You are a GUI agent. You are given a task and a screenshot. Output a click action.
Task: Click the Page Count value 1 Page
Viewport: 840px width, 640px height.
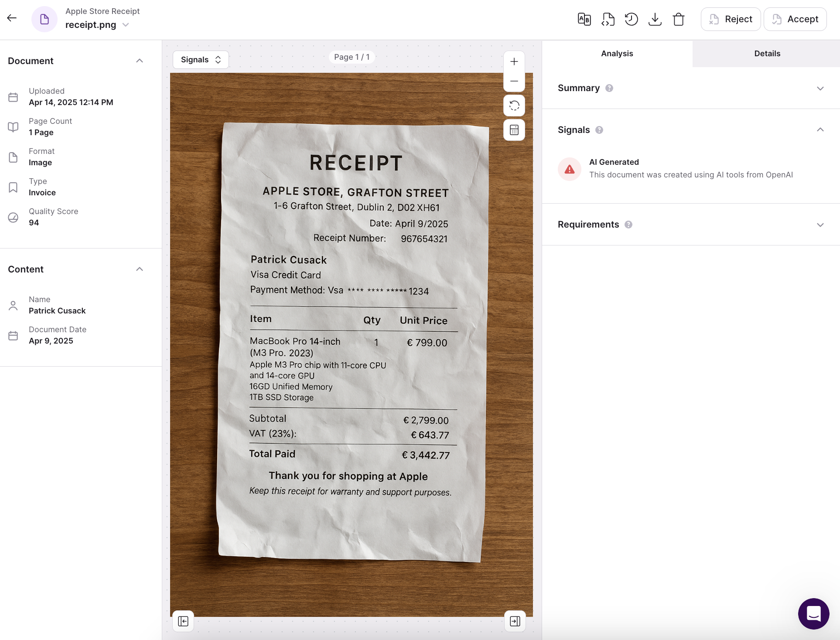[x=41, y=133]
